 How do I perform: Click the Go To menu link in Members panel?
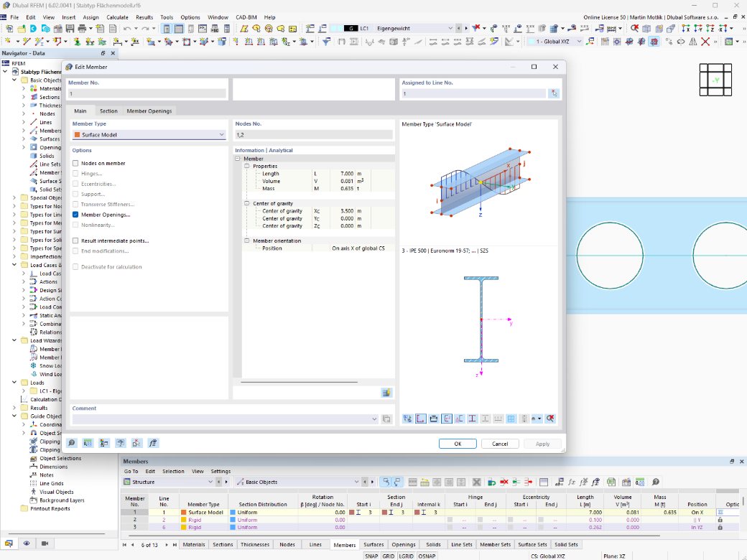pos(131,472)
